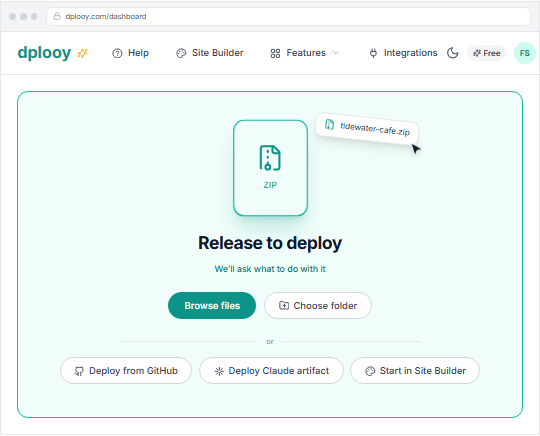Open Site Builder from the navbar
Screen dimensions: 540x436
click(x=210, y=53)
